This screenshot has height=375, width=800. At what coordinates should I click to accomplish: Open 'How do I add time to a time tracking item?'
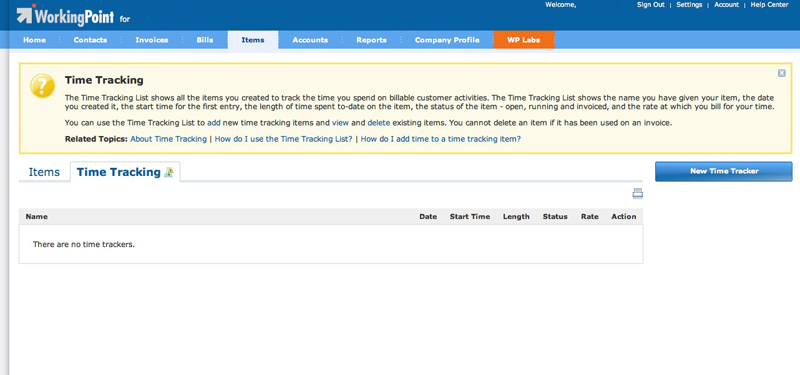pyautogui.click(x=441, y=139)
